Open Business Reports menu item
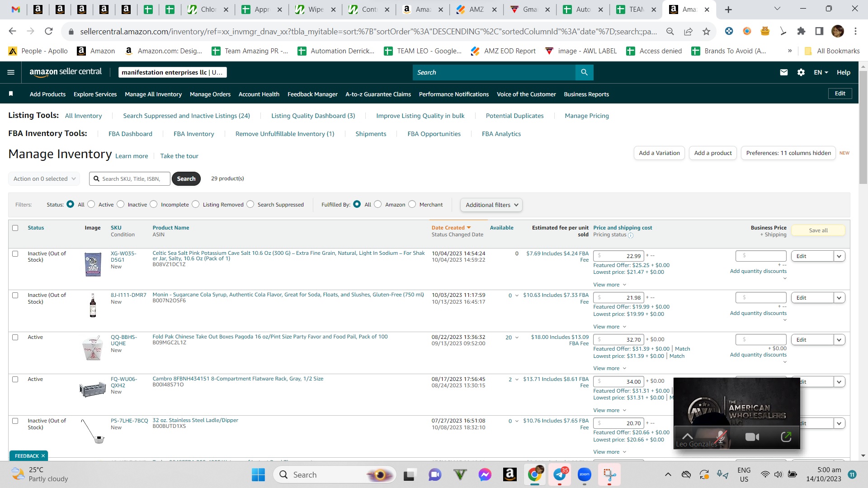 tap(586, 94)
